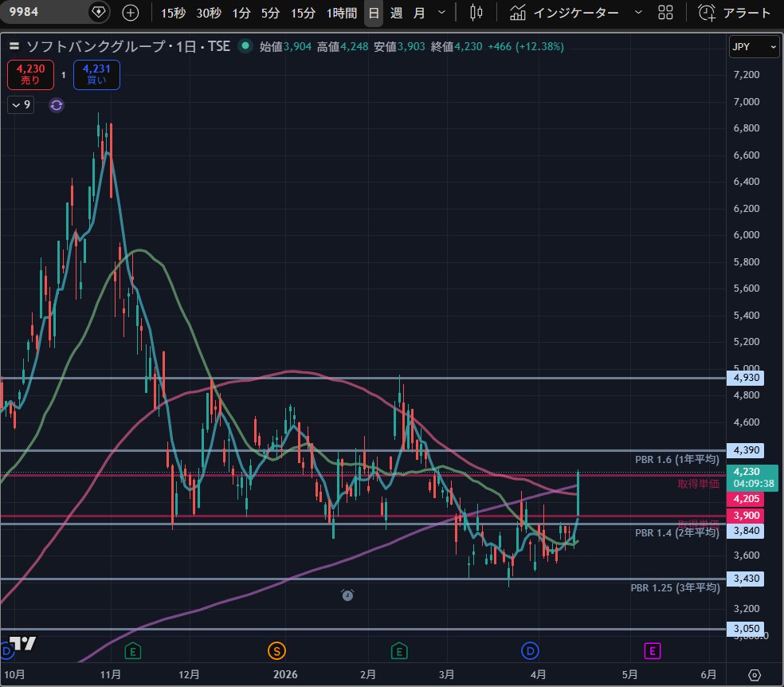Expand the collapsed 9 indicators legend
The image size is (784, 687).
click(21, 105)
